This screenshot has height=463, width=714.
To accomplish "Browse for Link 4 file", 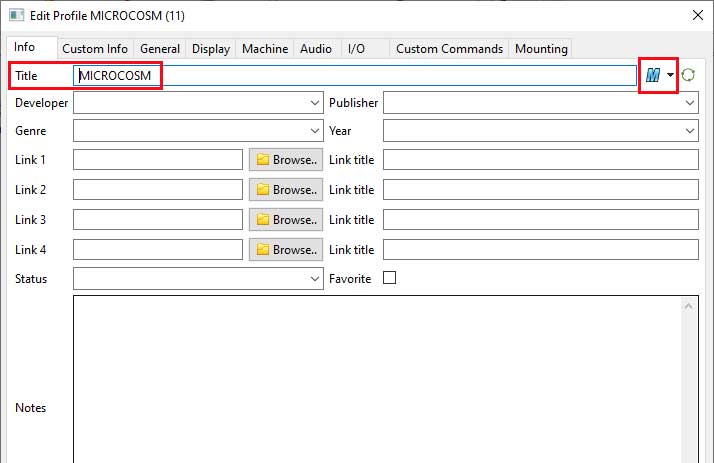I will (286, 250).
